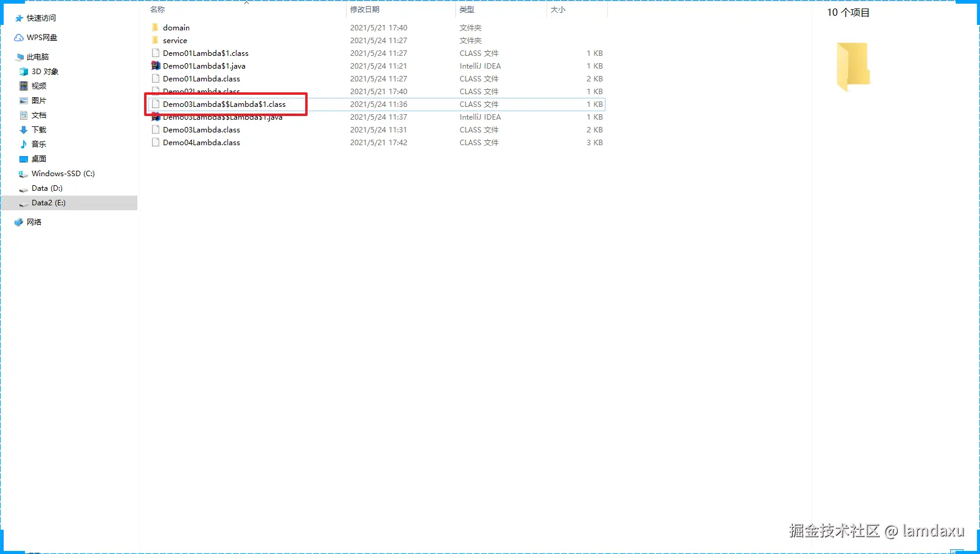Image resolution: width=980 pixels, height=554 pixels.
Task: Open 网络 in navigation pane
Action: pyautogui.click(x=34, y=222)
